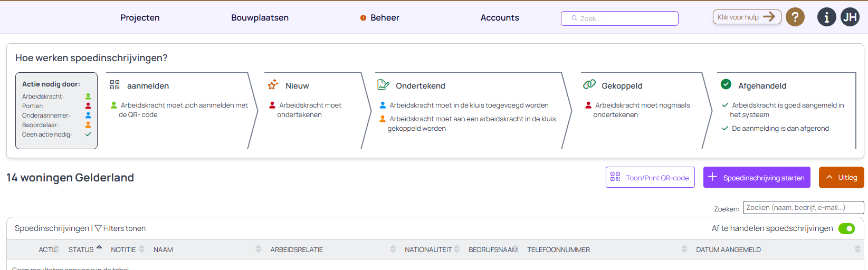Click the ACTIE column header
The image size is (868, 270).
point(49,249)
